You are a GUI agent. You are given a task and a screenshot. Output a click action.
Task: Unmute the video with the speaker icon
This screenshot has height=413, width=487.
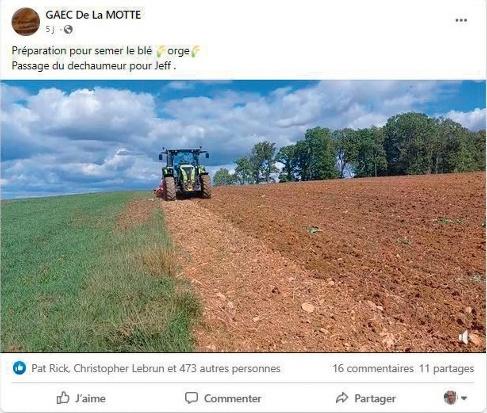pyautogui.click(x=464, y=337)
